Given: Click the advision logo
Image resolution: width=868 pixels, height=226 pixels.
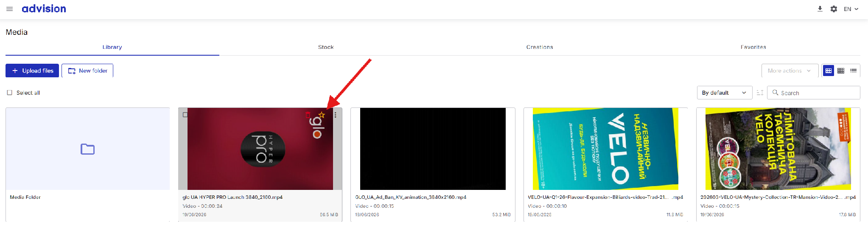Looking at the screenshot, I should [44, 8].
